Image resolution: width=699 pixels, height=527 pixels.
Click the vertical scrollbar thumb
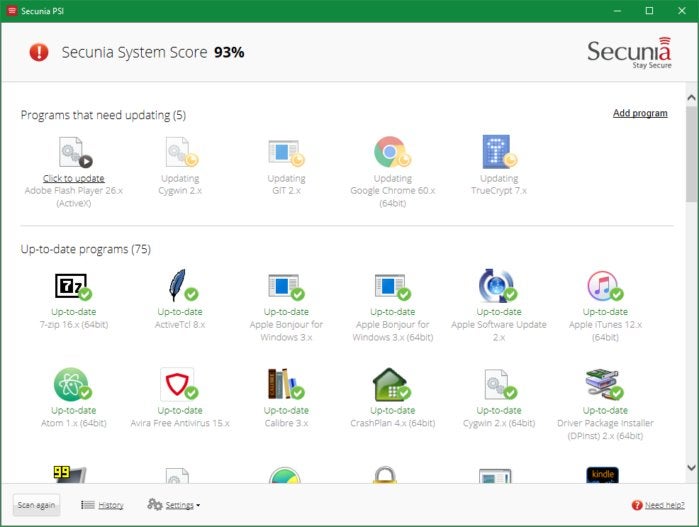click(691, 154)
